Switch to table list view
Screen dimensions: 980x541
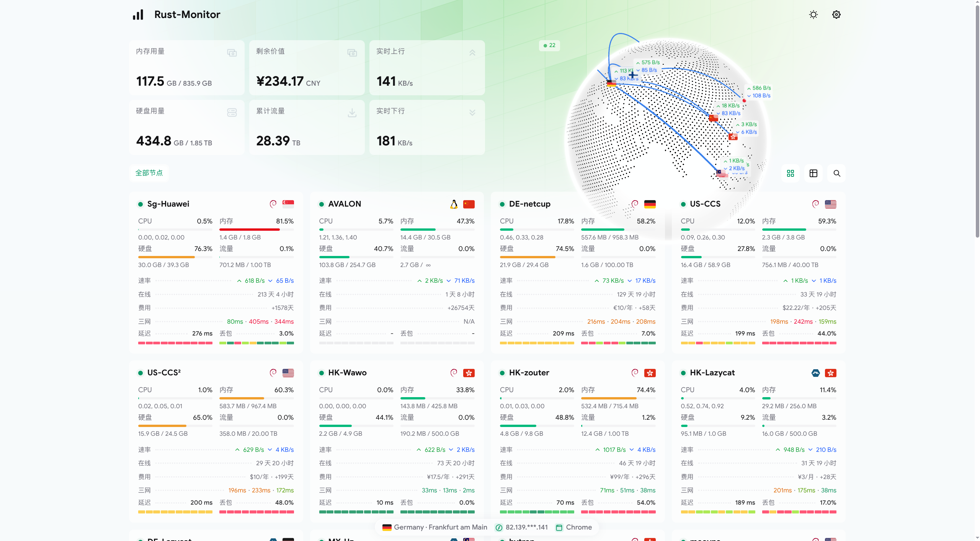click(813, 173)
